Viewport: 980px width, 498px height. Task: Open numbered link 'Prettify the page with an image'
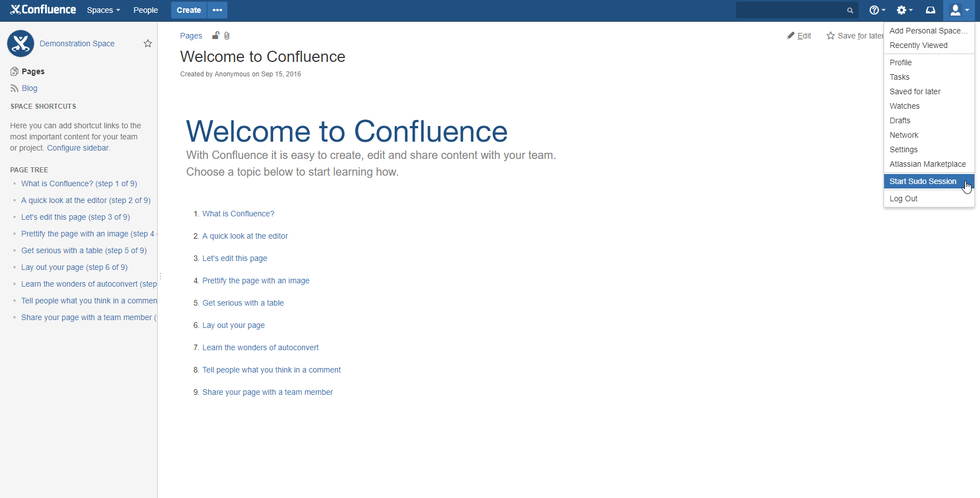(x=256, y=281)
